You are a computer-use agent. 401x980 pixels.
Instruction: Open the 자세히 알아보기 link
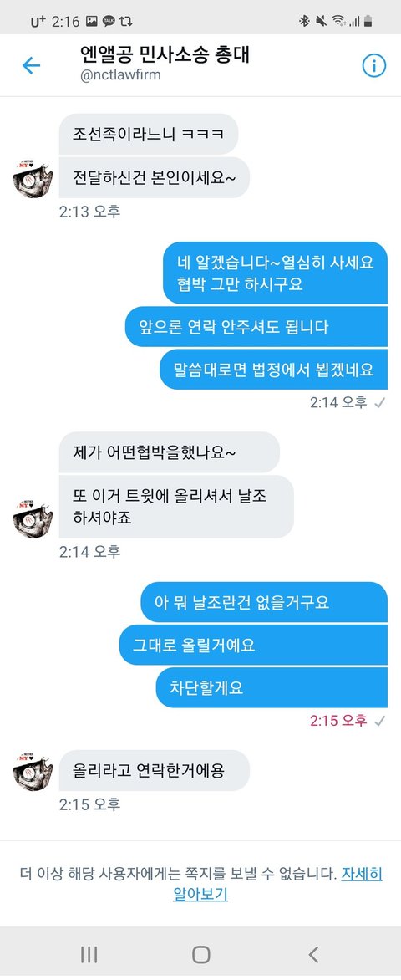(278, 884)
